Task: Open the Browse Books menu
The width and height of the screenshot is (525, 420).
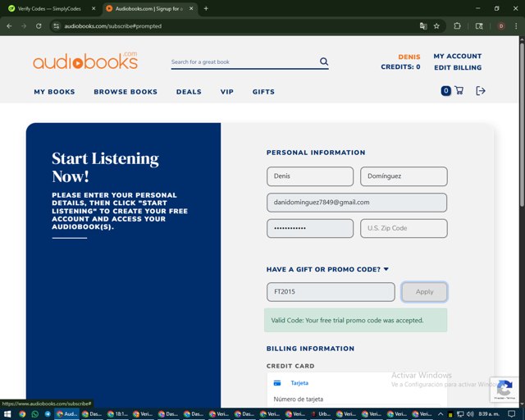Action: click(x=126, y=92)
